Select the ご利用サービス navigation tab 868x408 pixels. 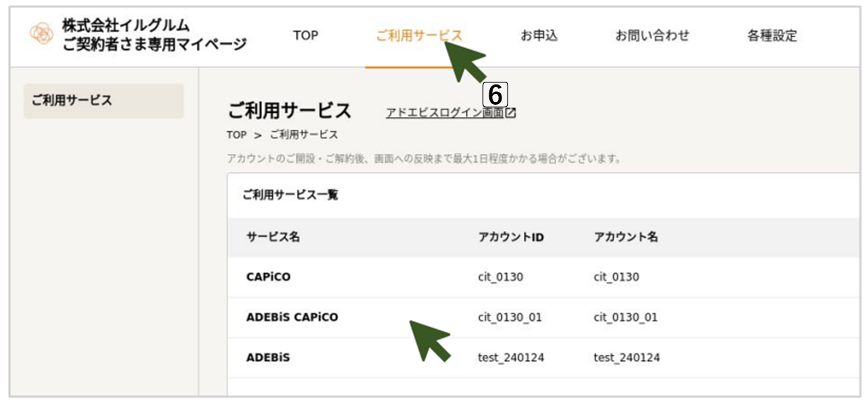(418, 36)
